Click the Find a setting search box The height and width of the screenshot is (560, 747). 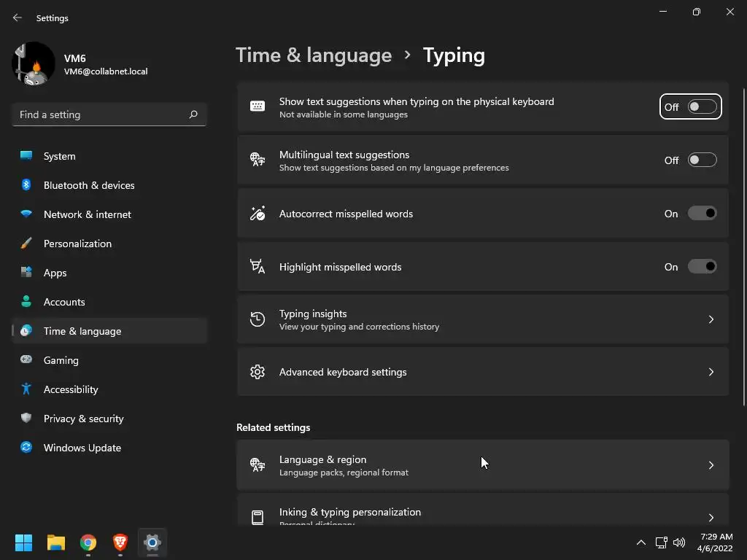pos(101,114)
